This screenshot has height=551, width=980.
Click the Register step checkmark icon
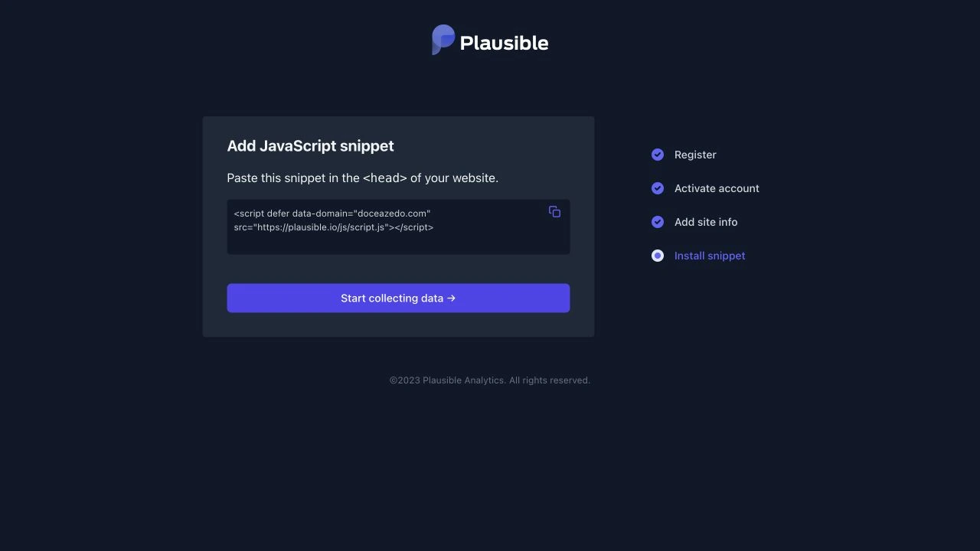(x=658, y=155)
